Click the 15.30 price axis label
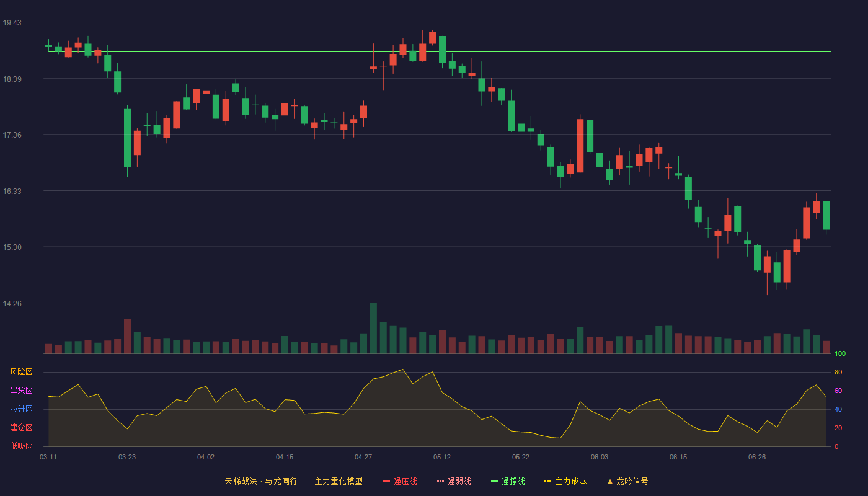The width and height of the screenshot is (868, 496). coord(12,247)
